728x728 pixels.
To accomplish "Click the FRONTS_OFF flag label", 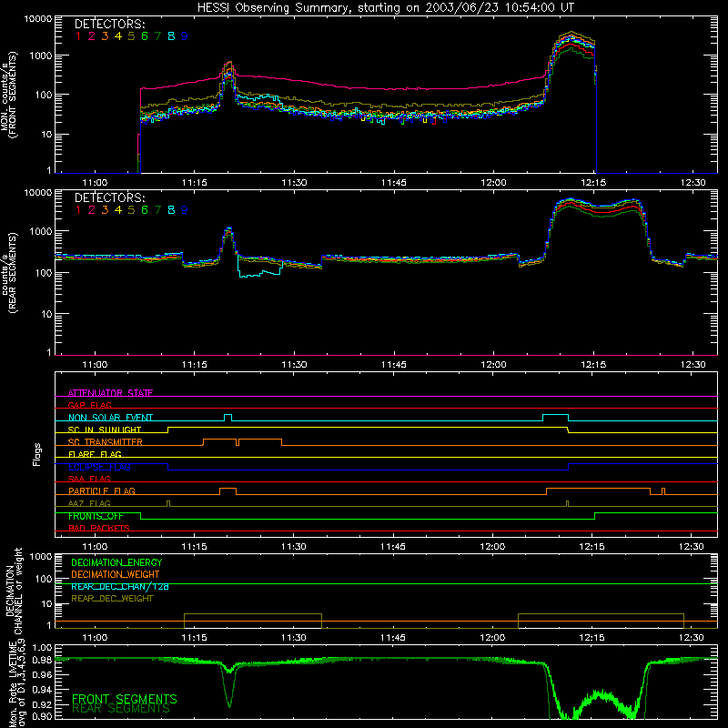I will pos(96,516).
